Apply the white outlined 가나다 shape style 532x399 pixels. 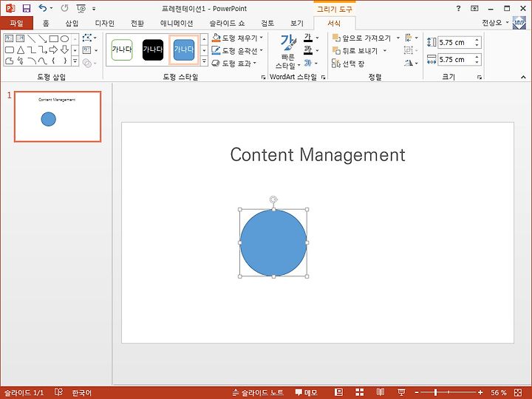pos(122,50)
